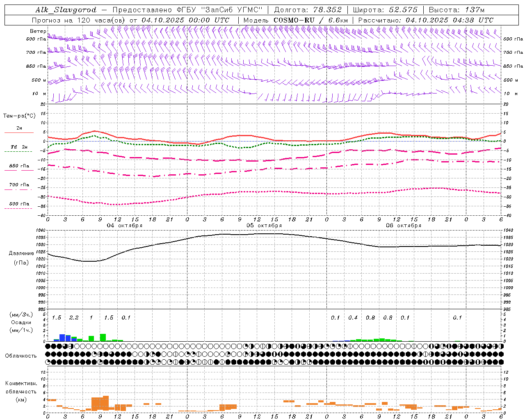Click the Облачность cloud cover label

pos(21,356)
